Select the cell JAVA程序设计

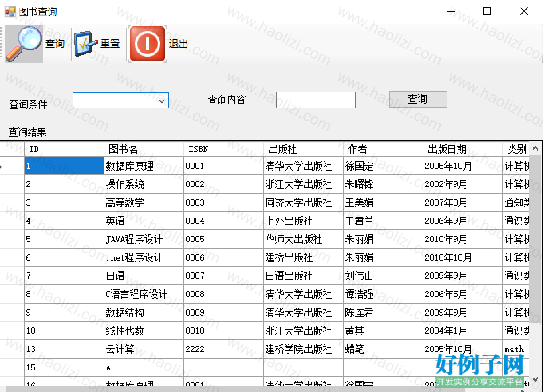(x=144, y=239)
